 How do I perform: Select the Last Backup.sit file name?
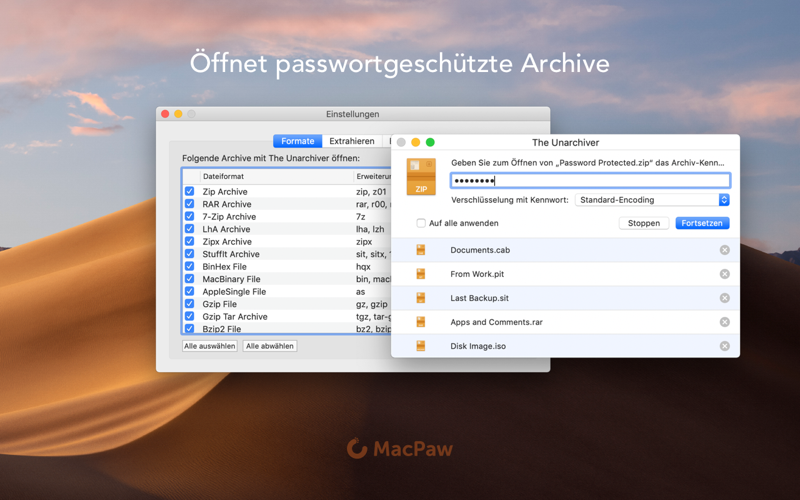(480, 298)
